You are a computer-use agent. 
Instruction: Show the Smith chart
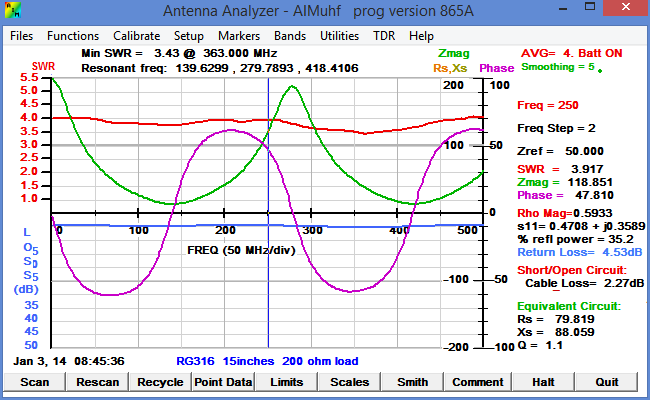[x=412, y=381]
